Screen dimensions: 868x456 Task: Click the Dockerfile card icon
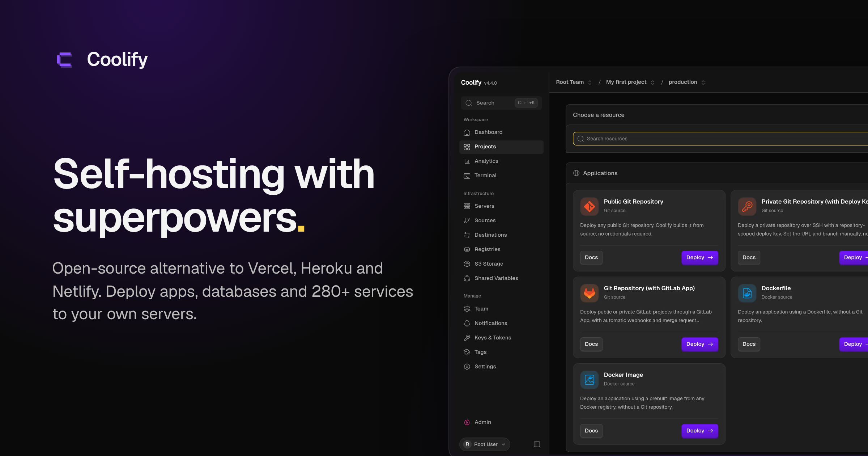(x=747, y=293)
